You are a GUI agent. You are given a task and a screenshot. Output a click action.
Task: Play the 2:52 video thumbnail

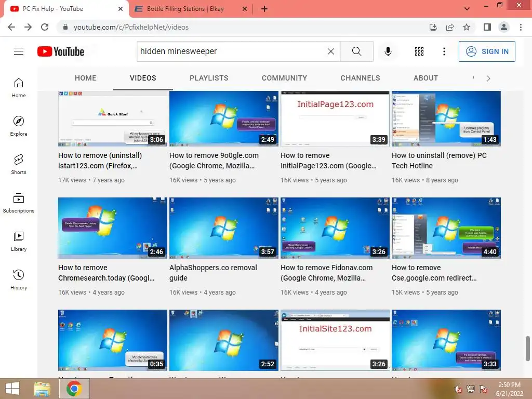coord(224,340)
